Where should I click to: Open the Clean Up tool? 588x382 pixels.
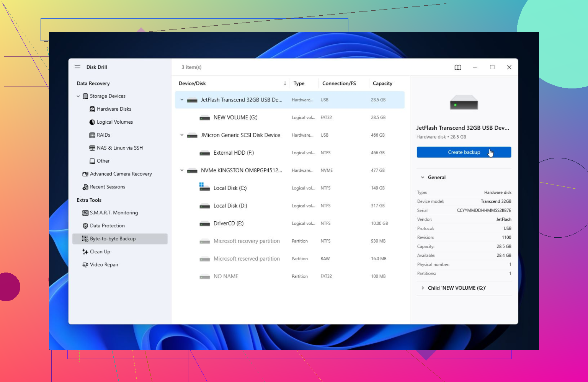pyautogui.click(x=100, y=252)
